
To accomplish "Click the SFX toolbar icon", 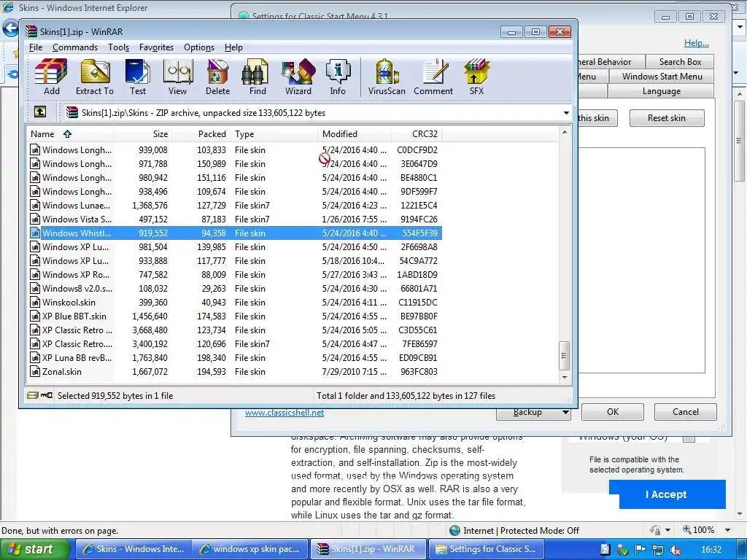I will click(476, 71).
